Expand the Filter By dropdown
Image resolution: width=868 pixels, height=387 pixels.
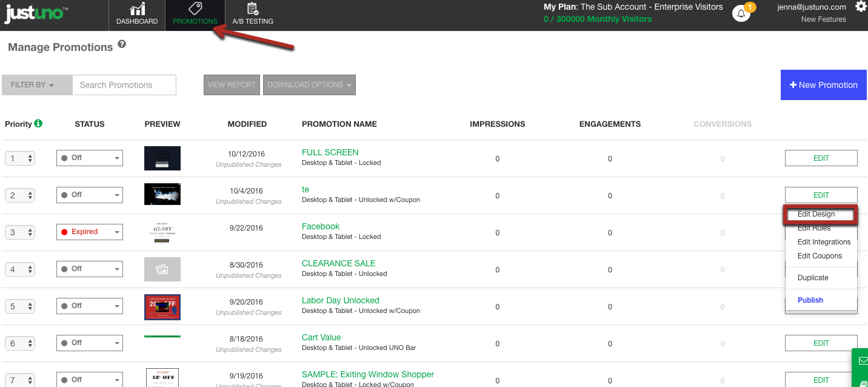(x=36, y=85)
